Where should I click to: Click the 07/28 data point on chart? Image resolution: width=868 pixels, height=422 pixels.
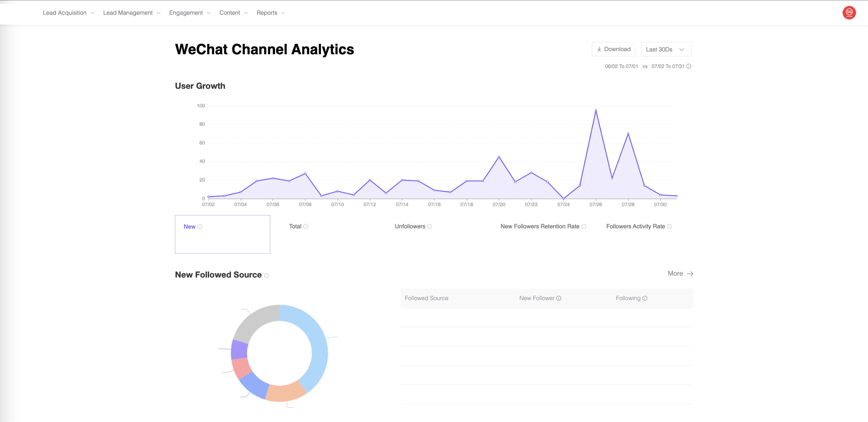click(628, 134)
